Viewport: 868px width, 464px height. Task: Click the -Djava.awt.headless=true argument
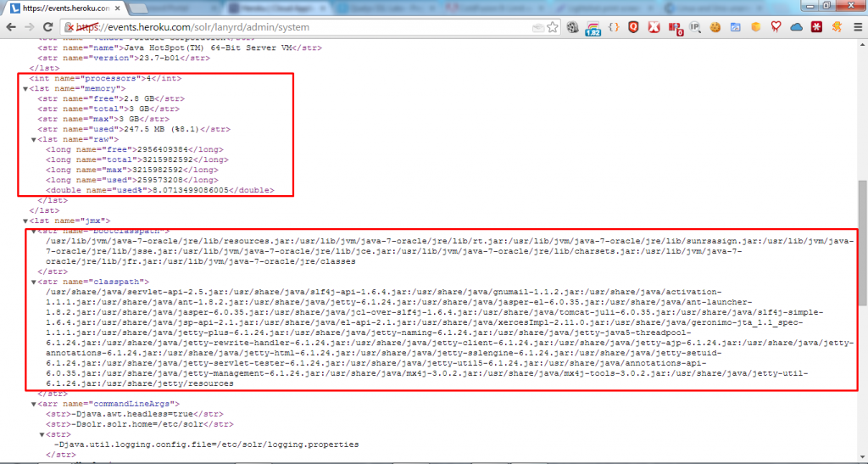[135, 414]
